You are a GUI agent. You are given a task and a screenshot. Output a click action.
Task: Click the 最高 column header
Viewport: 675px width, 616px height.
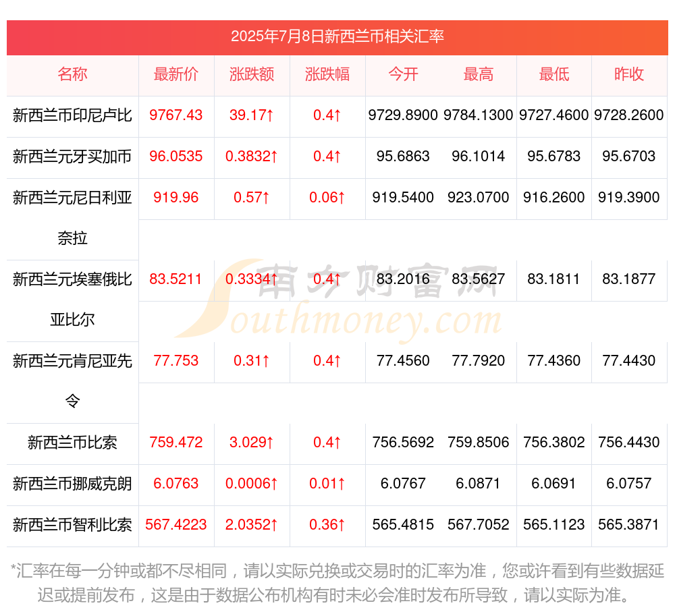point(479,74)
